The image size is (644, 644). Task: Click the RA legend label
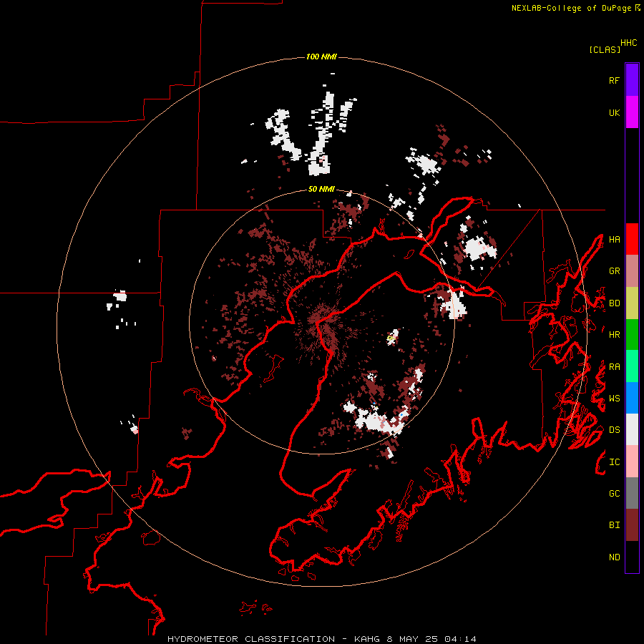tap(614, 367)
